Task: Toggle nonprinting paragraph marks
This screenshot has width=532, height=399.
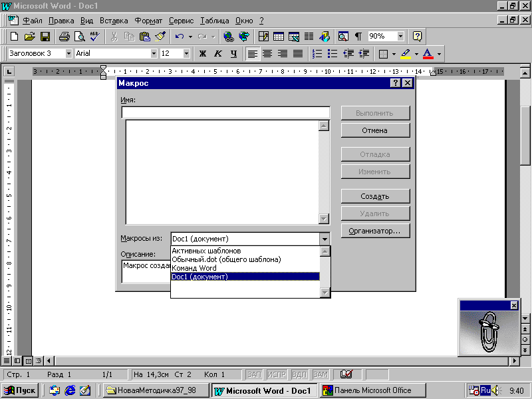Action: tap(358, 37)
